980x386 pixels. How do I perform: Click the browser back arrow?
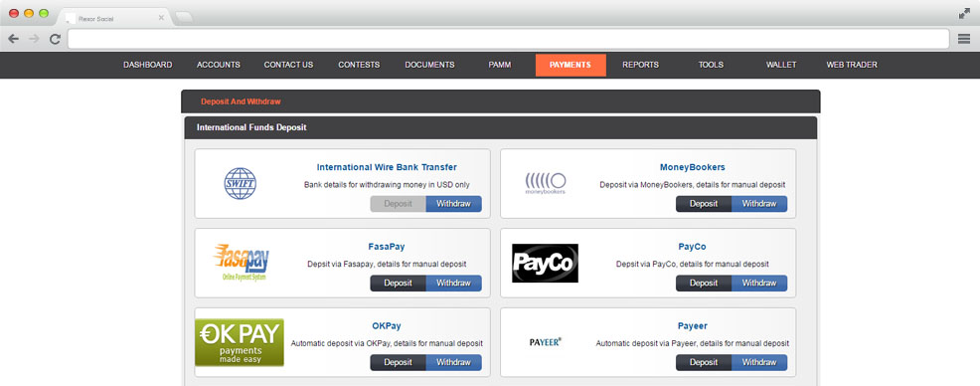pyautogui.click(x=13, y=39)
